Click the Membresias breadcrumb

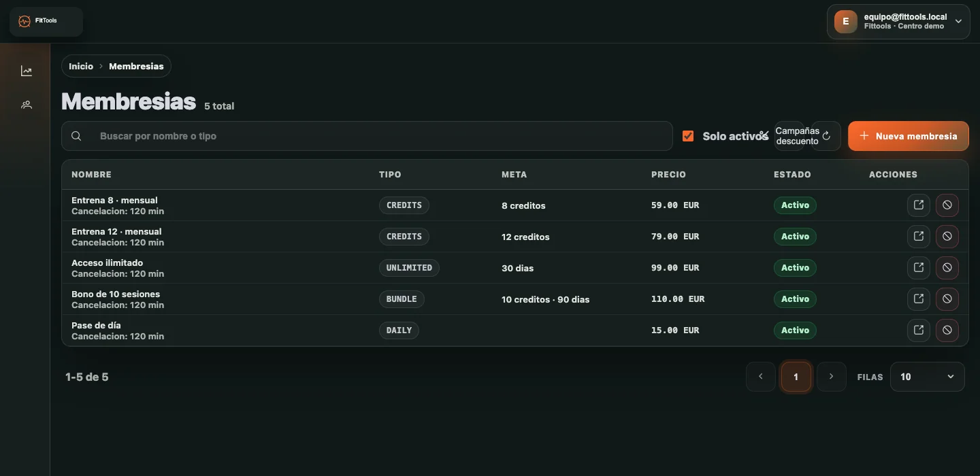coord(136,67)
